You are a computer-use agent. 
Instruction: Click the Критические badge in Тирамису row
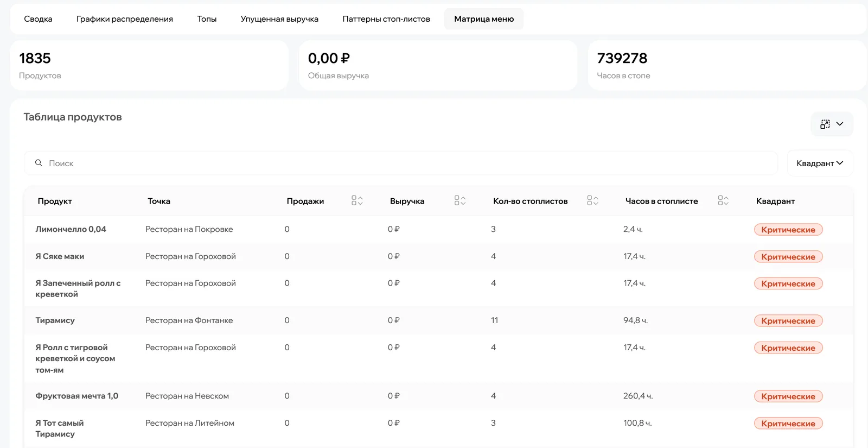(788, 321)
